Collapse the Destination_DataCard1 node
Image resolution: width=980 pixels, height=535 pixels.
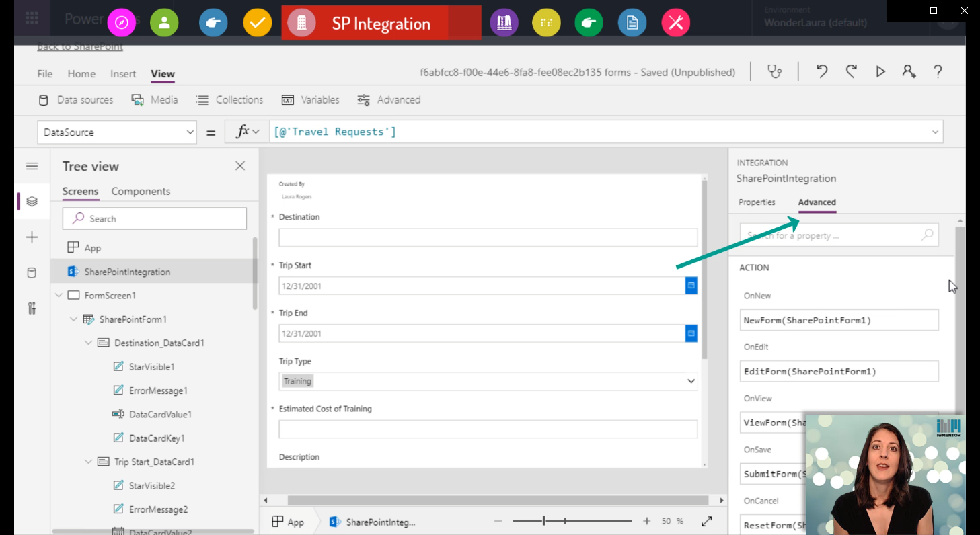click(89, 343)
